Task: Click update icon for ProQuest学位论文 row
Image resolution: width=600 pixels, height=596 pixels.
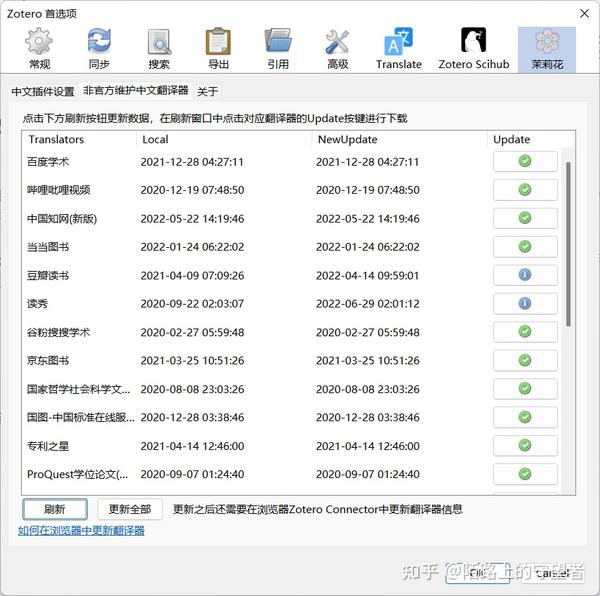Action: [525, 474]
